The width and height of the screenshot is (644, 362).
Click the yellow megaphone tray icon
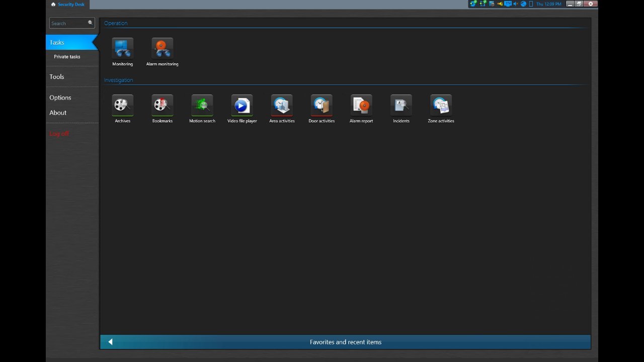click(500, 4)
